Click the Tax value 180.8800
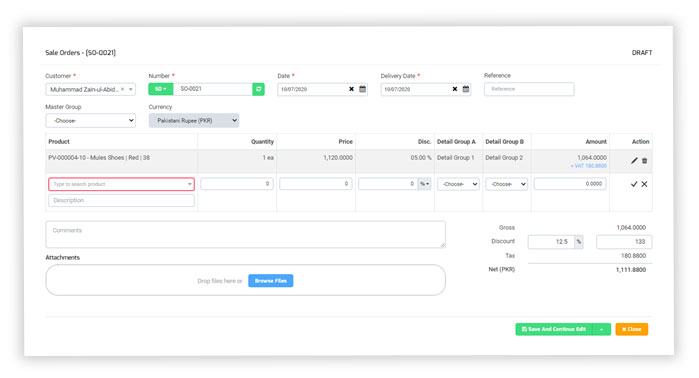This screenshot has width=699, height=378. 633,256
